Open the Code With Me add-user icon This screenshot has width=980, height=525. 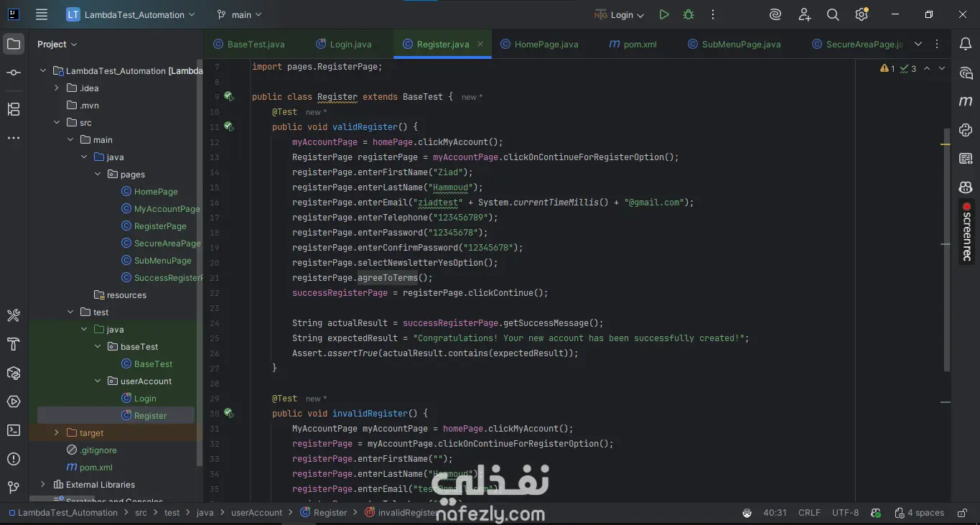point(804,14)
